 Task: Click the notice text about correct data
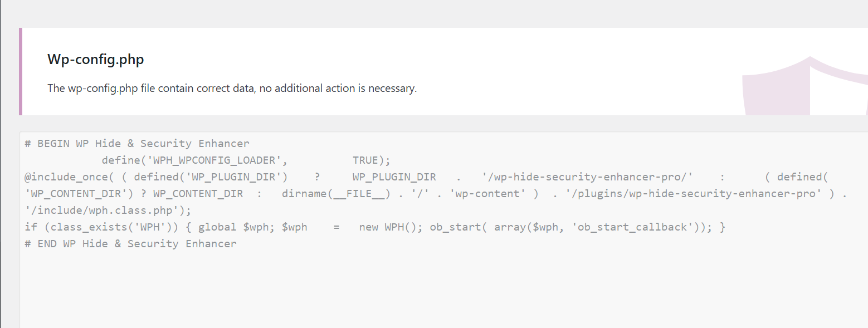[x=232, y=89]
